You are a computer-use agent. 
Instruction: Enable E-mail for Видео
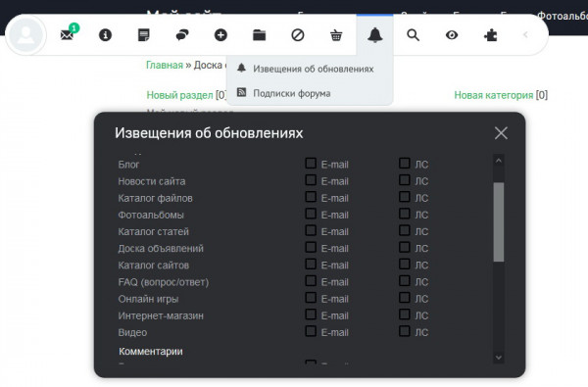[311, 331]
